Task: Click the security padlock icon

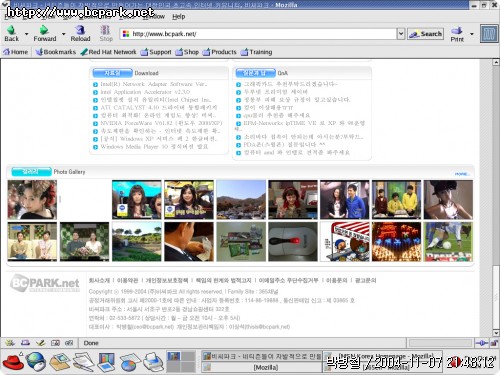Action: point(494,343)
